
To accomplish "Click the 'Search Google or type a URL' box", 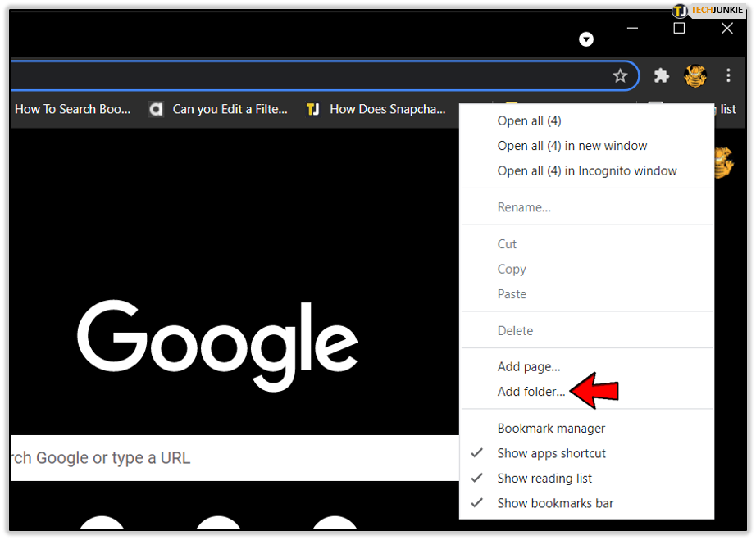I will point(235,457).
